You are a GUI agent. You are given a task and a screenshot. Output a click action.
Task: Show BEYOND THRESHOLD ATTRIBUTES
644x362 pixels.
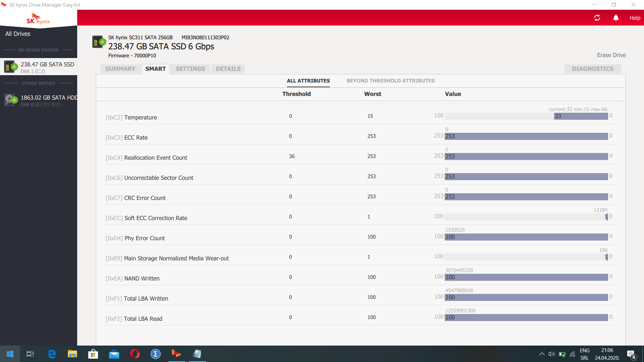(x=390, y=81)
